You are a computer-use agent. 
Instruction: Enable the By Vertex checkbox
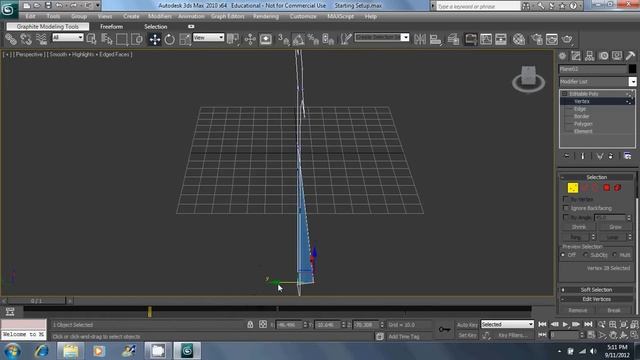point(566,199)
